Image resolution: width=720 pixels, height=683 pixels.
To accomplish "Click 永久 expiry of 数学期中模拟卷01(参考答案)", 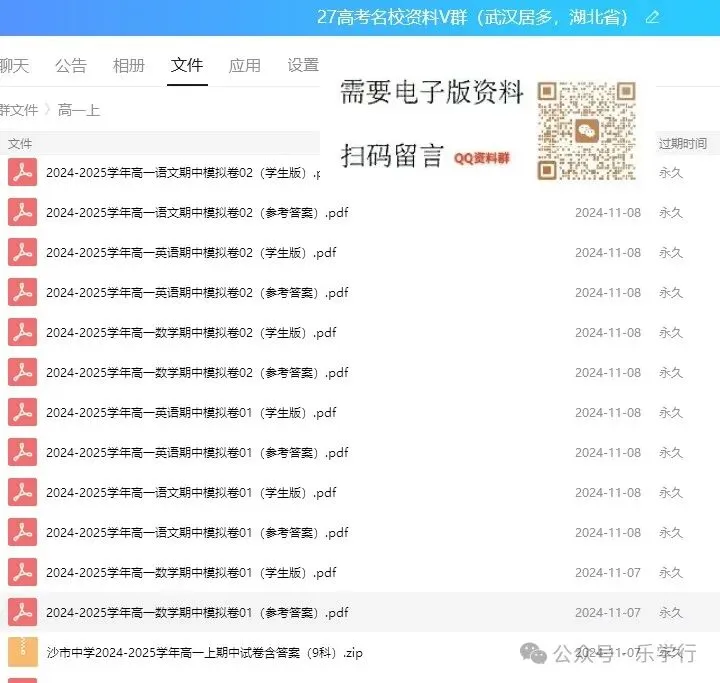I will (x=671, y=612).
